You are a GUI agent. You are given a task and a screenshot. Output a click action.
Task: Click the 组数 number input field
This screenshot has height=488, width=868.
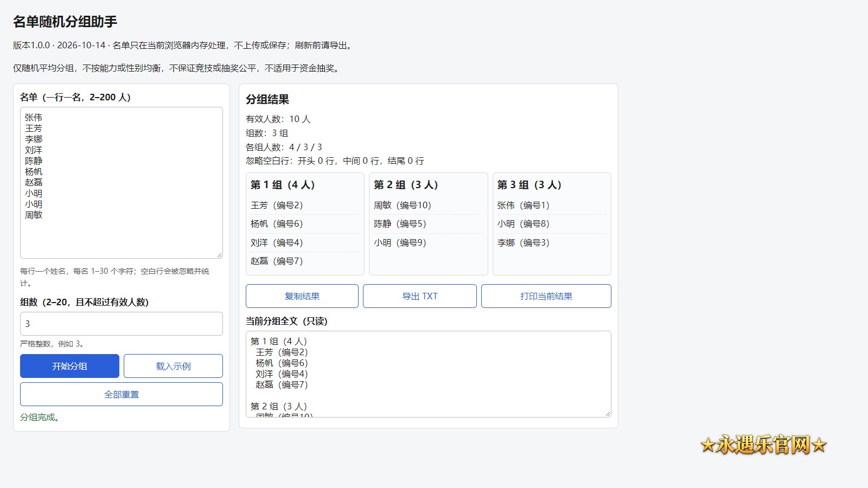tap(122, 324)
